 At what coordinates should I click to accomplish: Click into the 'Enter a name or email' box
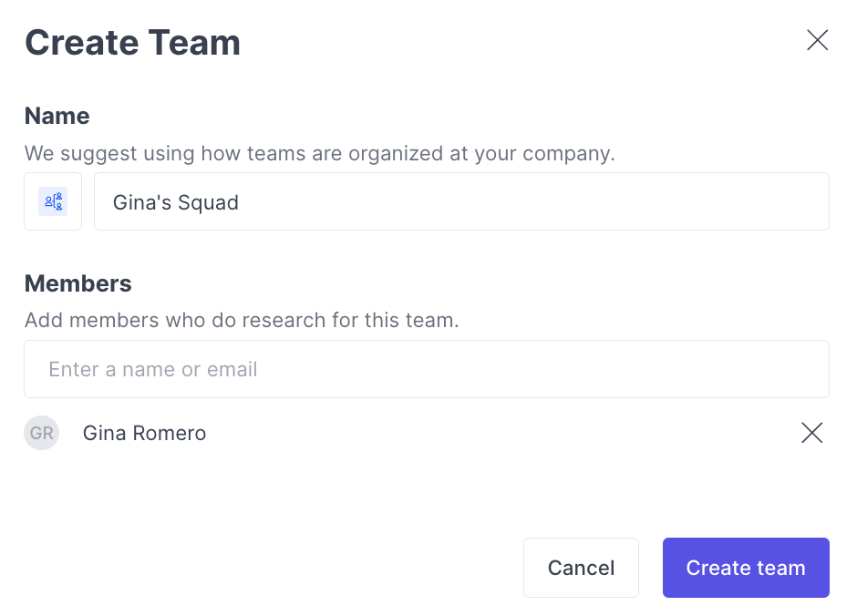(x=426, y=369)
